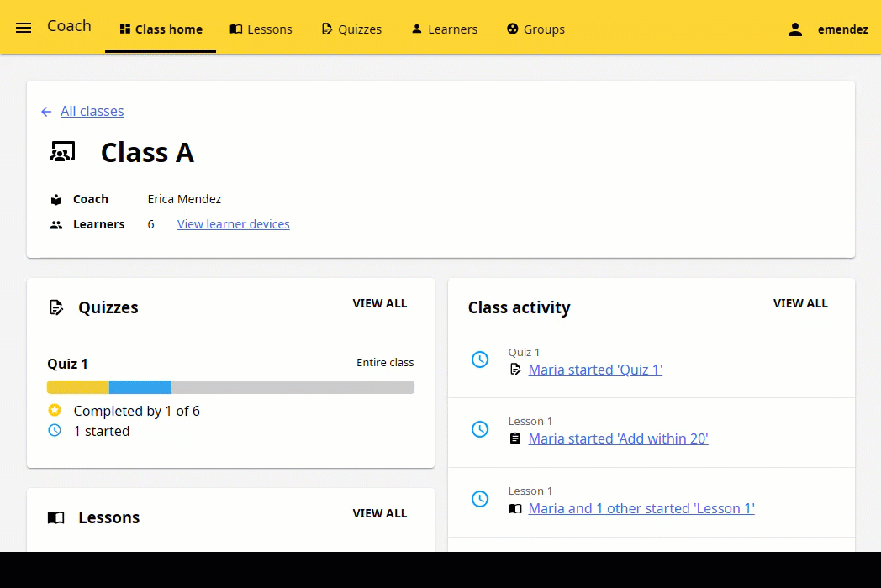Viewport: 881px width, 588px height.
Task: Click the Coach role icon in class details
Action: (x=56, y=199)
